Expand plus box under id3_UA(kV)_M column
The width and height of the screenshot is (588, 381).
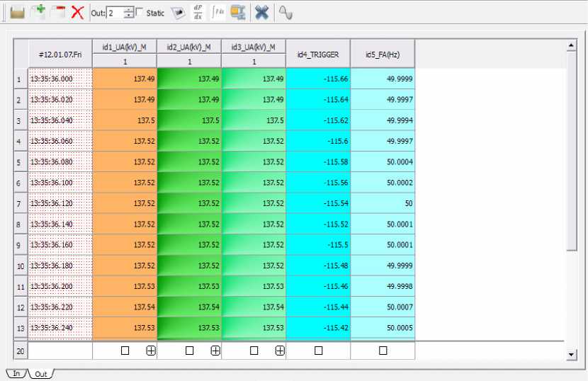tap(280, 351)
